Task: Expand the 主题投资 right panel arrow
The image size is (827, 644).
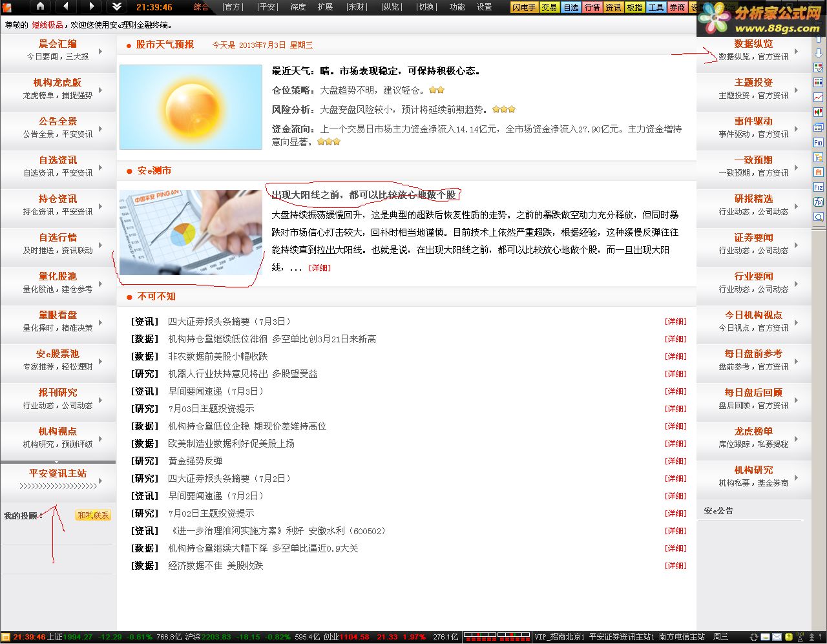Action: (796, 90)
